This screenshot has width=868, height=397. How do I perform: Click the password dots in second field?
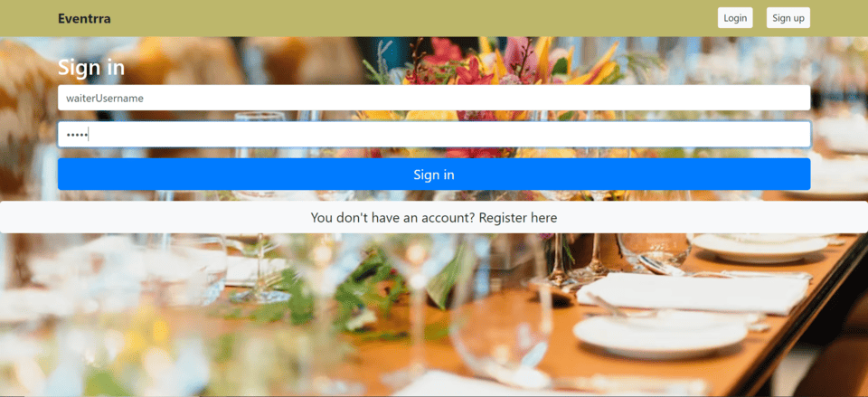pos(77,135)
